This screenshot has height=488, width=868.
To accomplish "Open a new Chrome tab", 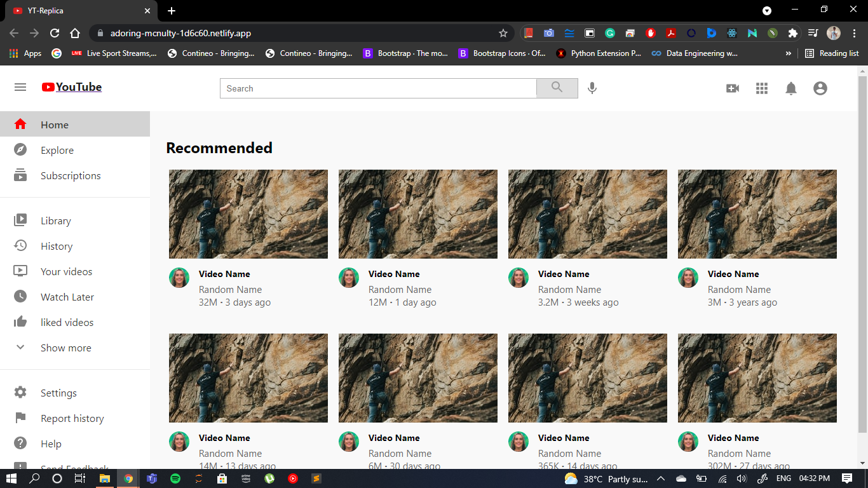I will [x=172, y=11].
